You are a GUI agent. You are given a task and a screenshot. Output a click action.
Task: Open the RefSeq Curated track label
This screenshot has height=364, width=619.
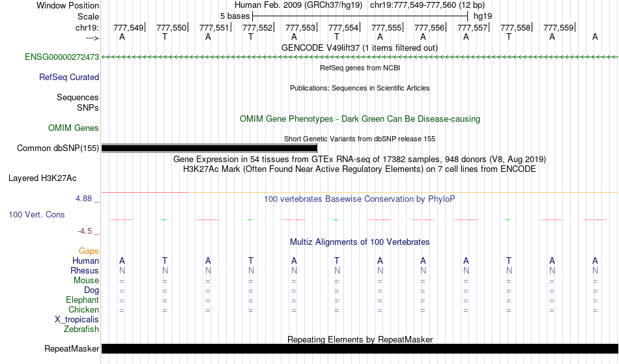pos(68,77)
